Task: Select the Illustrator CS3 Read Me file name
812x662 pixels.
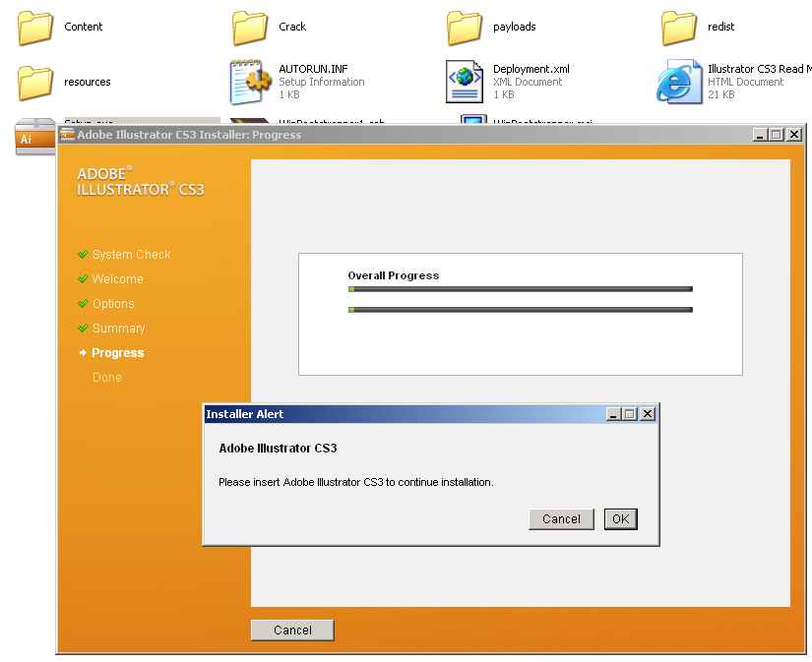Action: point(759,69)
